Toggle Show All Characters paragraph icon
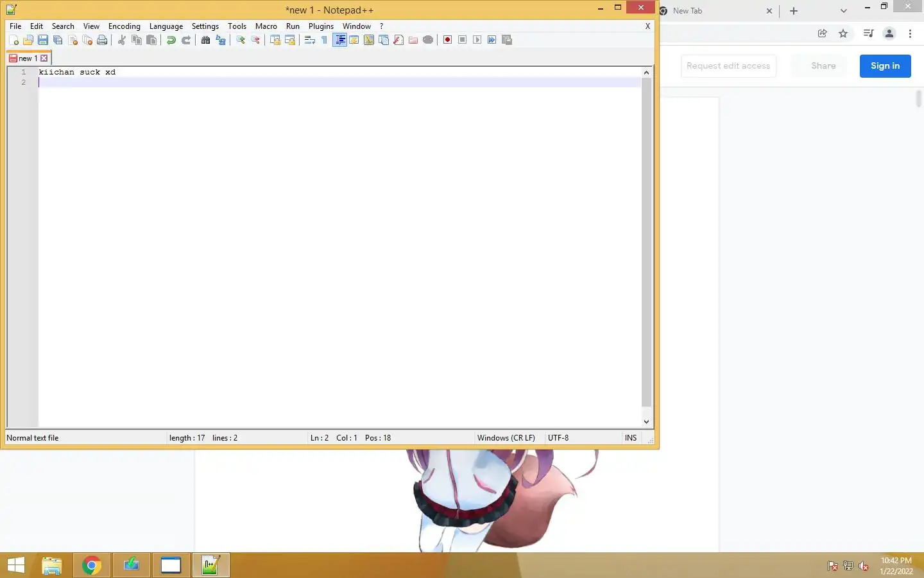This screenshot has width=924, height=578. (x=325, y=40)
